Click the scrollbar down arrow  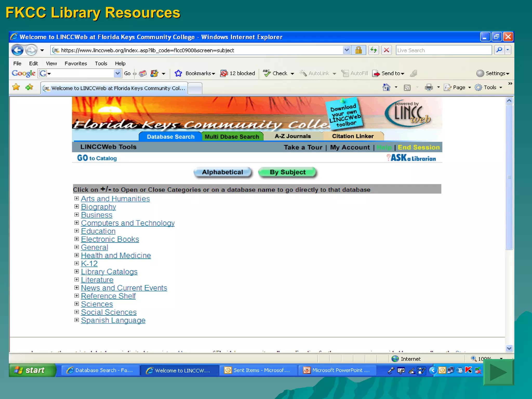509,348
